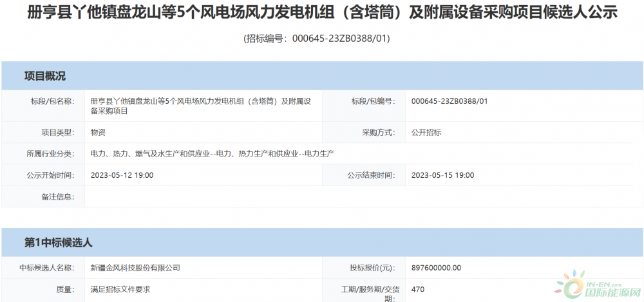This screenshot has height=302, width=644.
Task: Click the 投标报价(元) label
Action: point(372,268)
